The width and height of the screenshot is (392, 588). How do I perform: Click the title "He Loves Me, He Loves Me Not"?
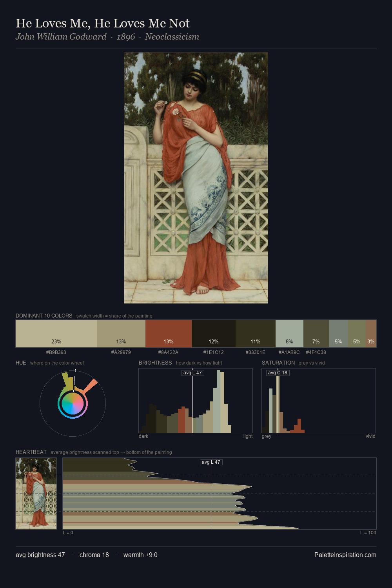[103, 23]
